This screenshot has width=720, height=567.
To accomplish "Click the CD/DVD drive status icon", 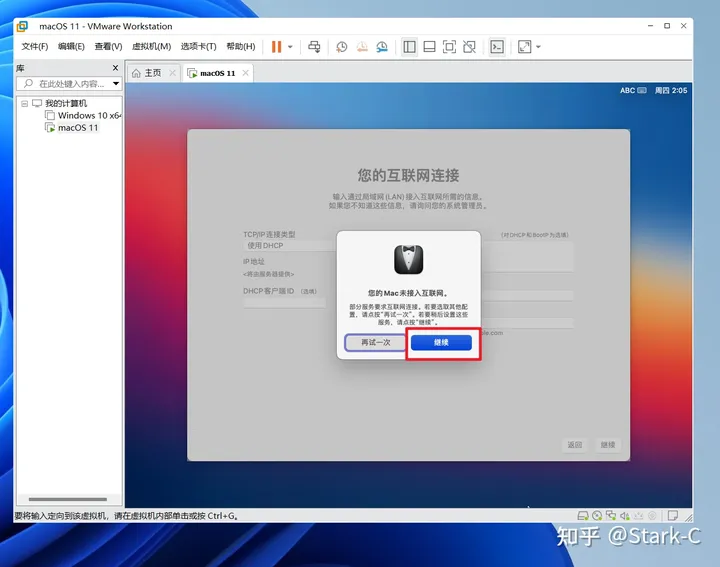I will 597,516.
